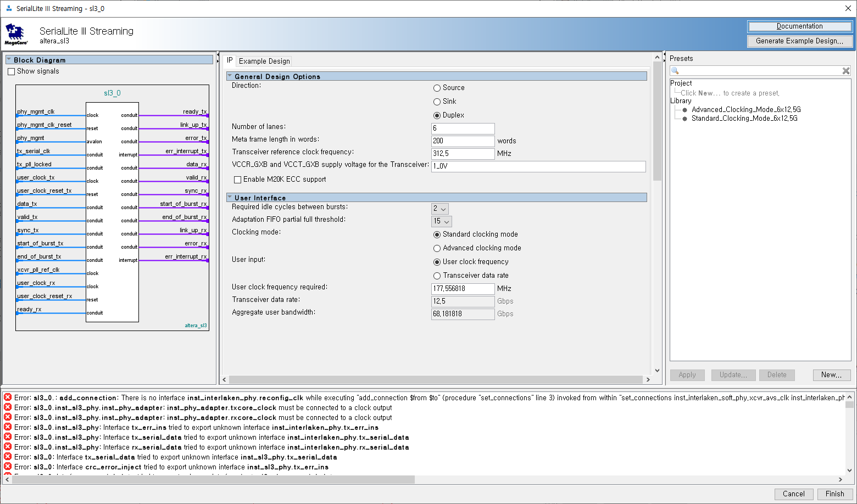This screenshot has height=504, width=857.
Task: Click Meta frame length input field
Action: pyautogui.click(x=463, y=141)
